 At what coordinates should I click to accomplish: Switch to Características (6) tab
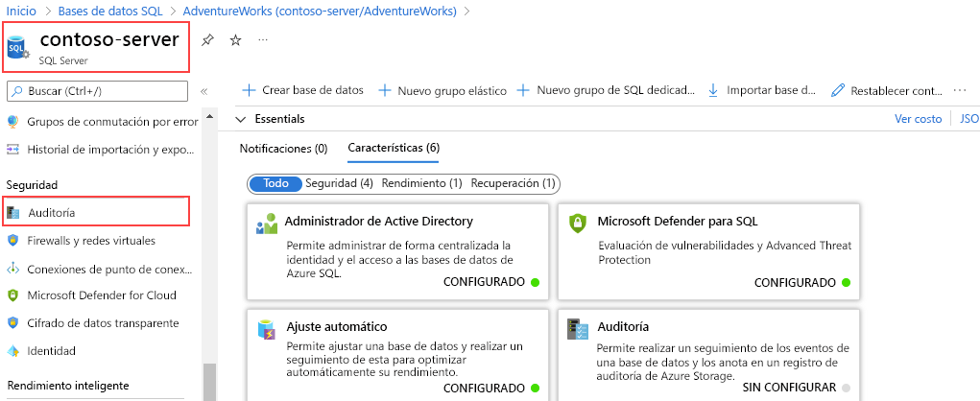(394, 149)
